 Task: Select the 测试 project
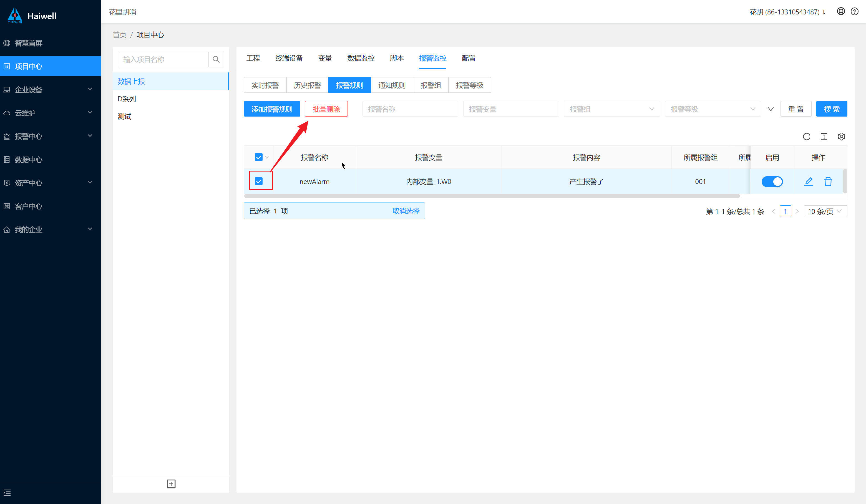[170, 117]
